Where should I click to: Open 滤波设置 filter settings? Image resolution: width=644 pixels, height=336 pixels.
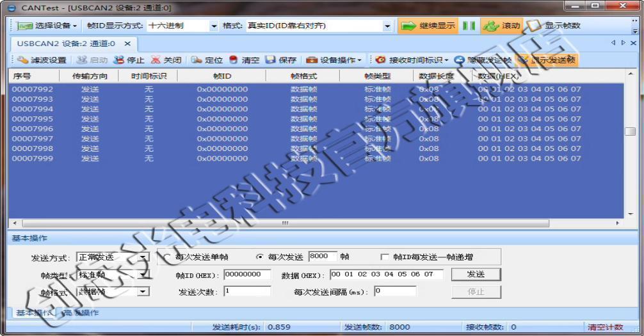click(42, 60)
